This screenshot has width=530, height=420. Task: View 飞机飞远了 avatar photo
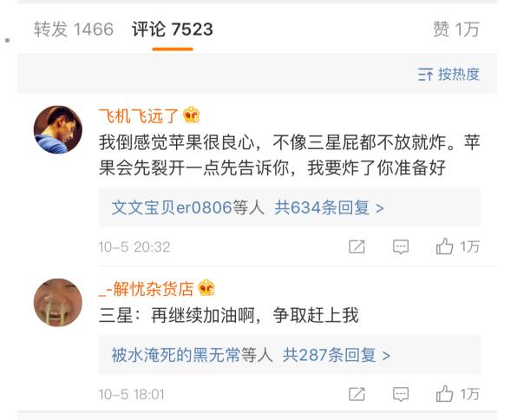(58, 130)
